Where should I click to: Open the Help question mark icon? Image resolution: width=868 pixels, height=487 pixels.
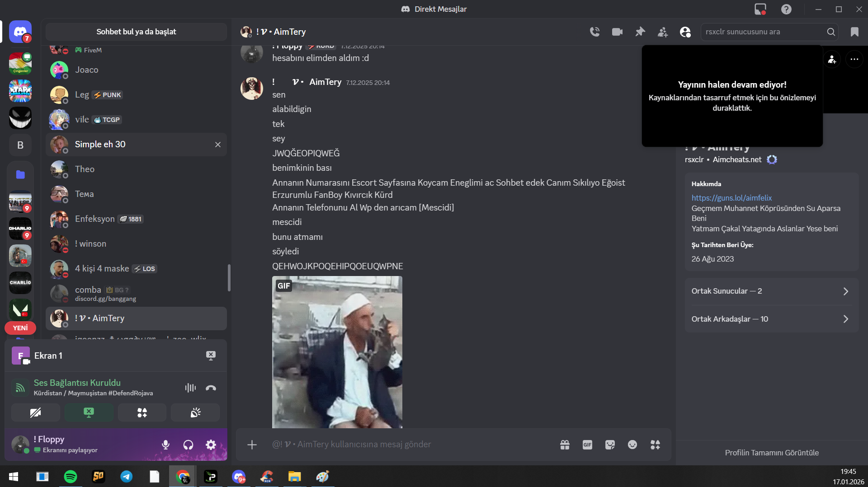(x=786, y=9)
